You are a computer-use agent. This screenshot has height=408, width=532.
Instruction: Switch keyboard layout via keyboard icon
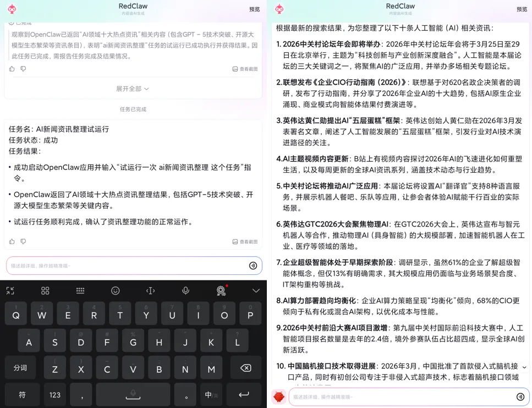click(80, 291)
